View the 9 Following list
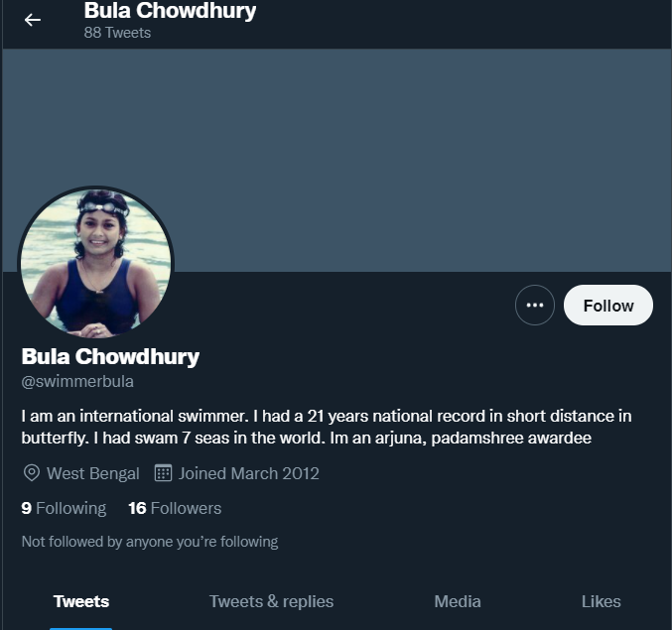This screenshot has width=672, height=630. pos(64,508)
